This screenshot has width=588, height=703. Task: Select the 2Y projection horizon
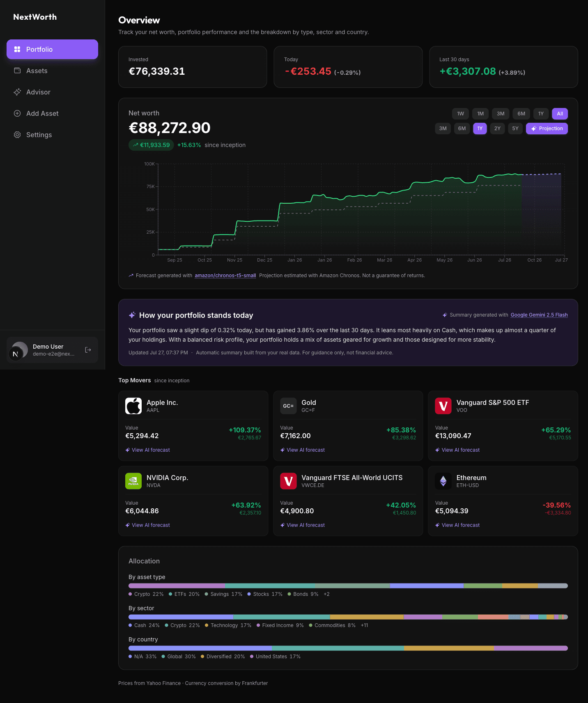[497, 129]
